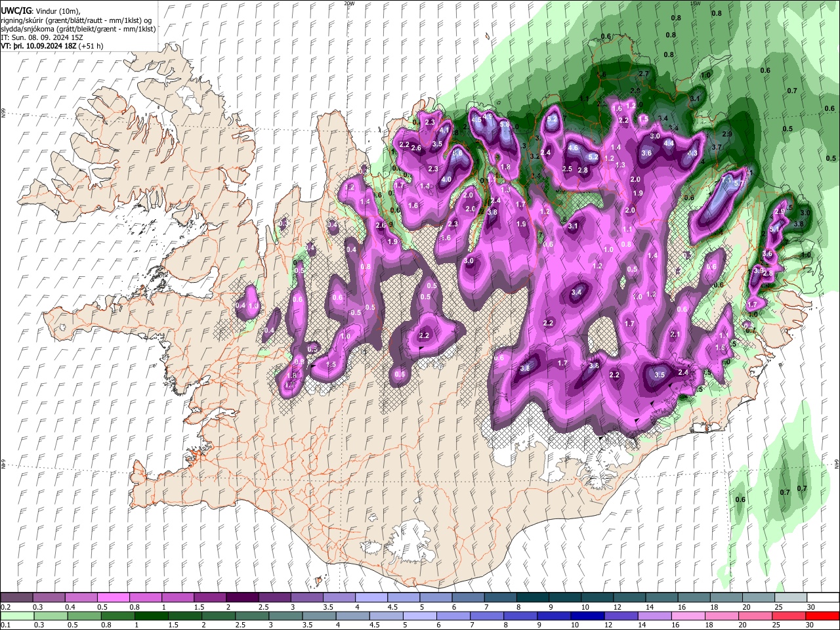Select the violet 12 swatch in bottom legend row
The height and width of the screenshot is (630, 840).
(x=620, y=616)
